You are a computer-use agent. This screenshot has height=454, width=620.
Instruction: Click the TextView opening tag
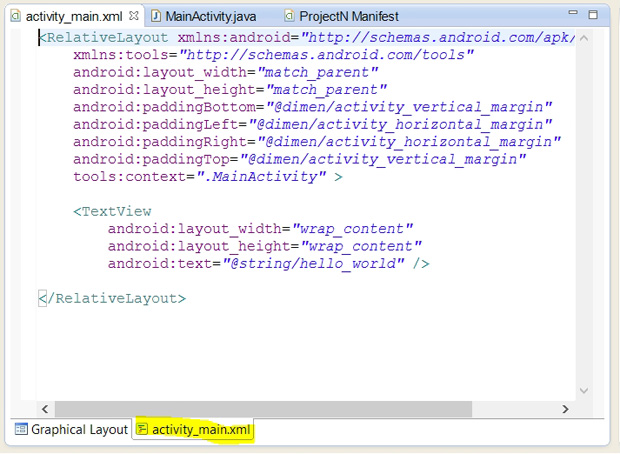coord(112,212)
